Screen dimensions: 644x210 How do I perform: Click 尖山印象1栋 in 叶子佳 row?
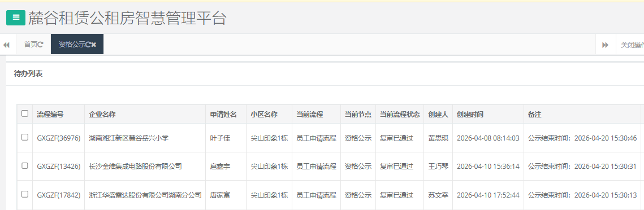pyautogui.click(x=270, y=138)
